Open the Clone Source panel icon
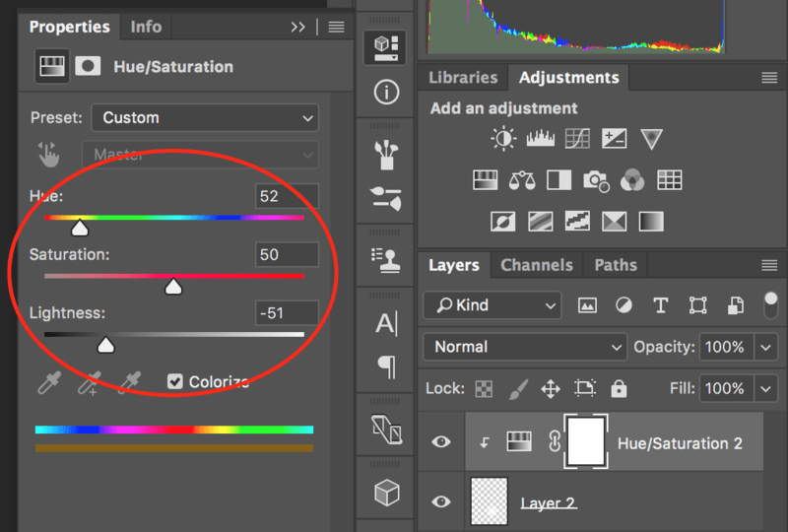 [386, 260]
